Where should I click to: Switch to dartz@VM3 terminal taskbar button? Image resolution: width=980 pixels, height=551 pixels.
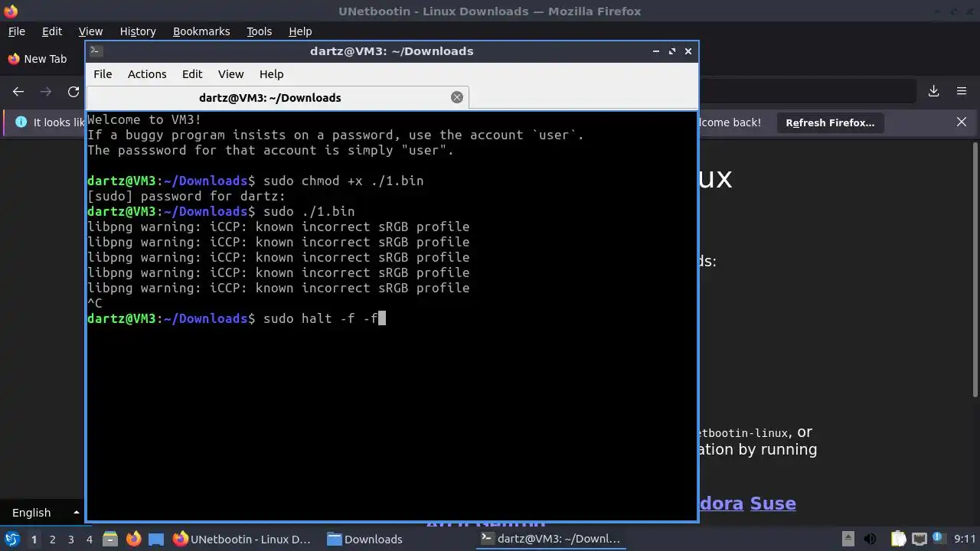[x=550, y=539]
